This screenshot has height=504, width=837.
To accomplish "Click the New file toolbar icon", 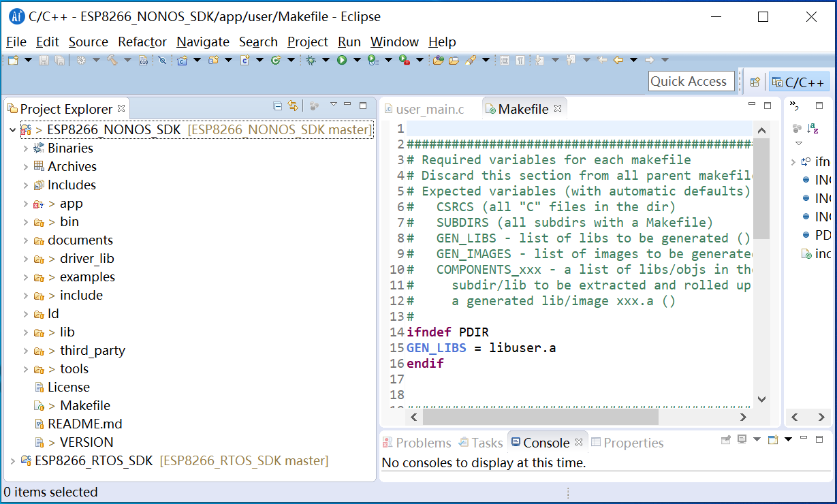I will tap(13, 60).
